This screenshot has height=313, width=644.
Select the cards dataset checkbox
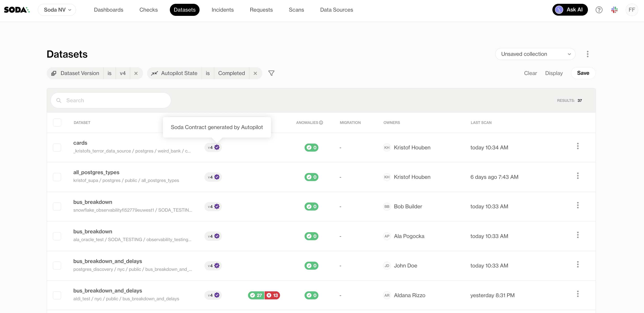pyautogui.click(x=57, y=148)
